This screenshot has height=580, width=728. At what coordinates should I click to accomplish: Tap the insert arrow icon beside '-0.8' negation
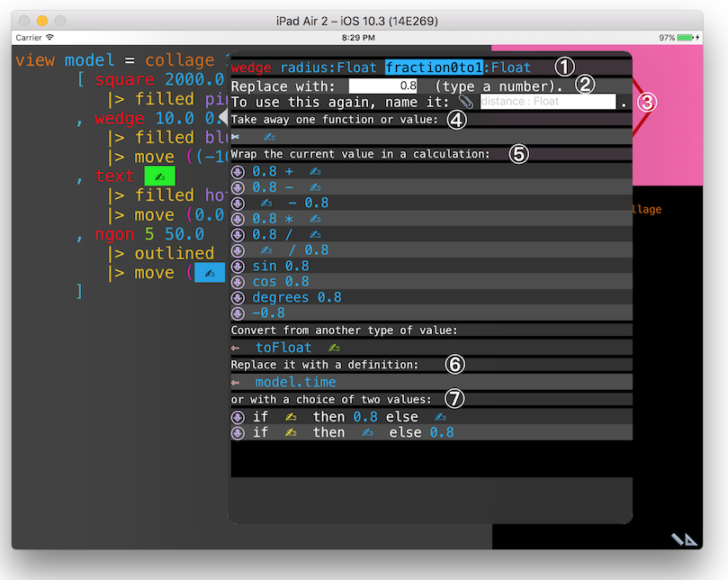(238, 313)
